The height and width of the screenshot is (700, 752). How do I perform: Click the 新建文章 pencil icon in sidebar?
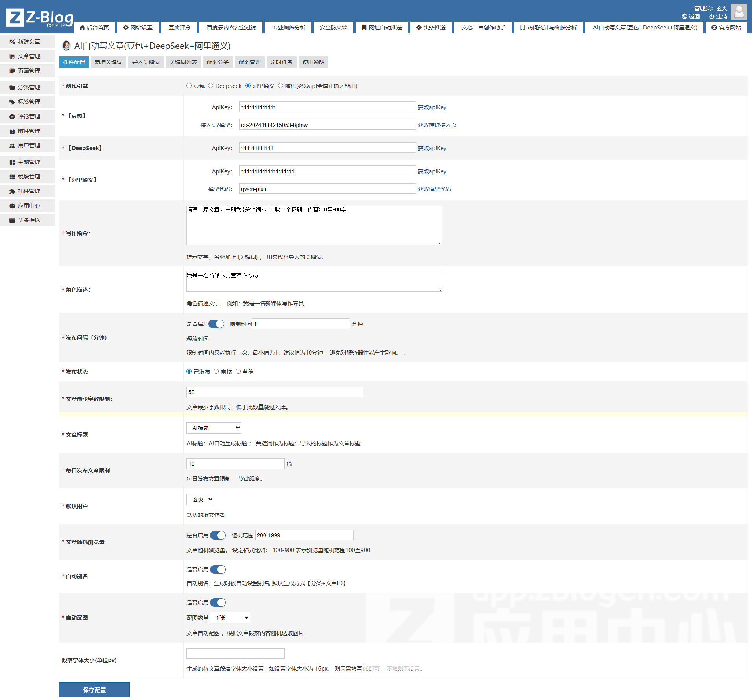click(12, 42)
